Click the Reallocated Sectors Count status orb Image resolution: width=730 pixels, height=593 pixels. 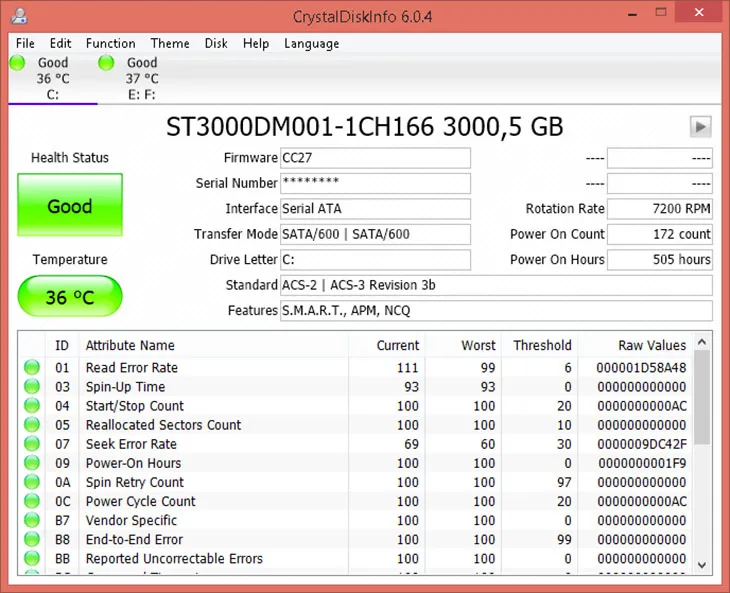[32, 425]
